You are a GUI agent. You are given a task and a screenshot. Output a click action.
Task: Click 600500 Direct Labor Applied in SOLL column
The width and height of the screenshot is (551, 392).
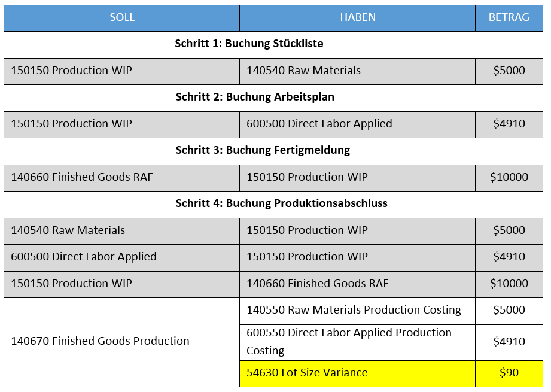(83, 257)
